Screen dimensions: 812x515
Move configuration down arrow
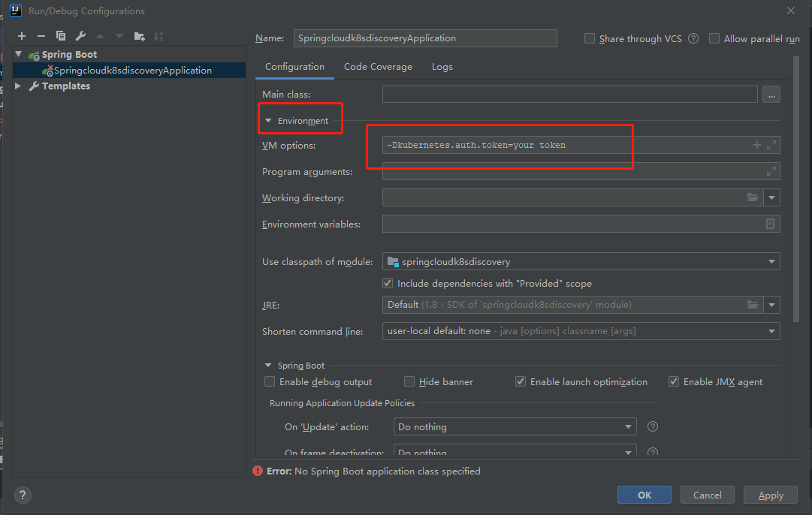point(119,36)
